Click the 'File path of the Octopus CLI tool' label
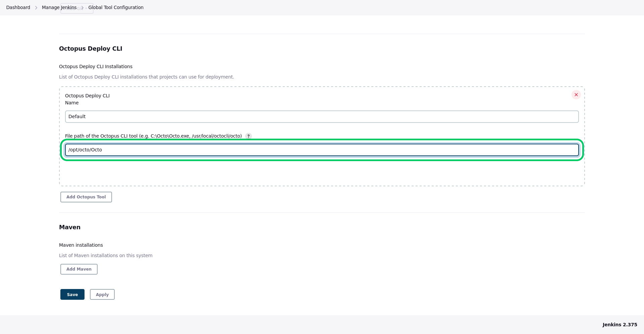644x334 pixels. coord(153,136)
